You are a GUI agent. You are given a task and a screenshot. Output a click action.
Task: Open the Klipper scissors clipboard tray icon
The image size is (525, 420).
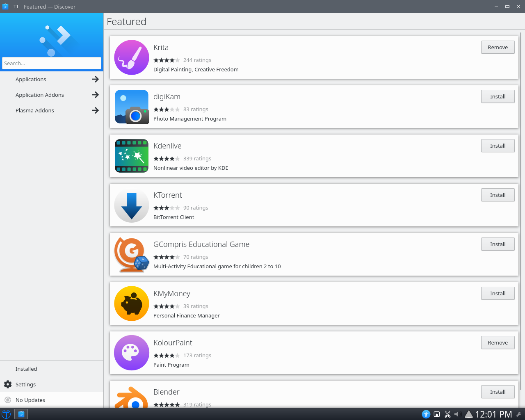pyautogui.click(x=447, y=414)
